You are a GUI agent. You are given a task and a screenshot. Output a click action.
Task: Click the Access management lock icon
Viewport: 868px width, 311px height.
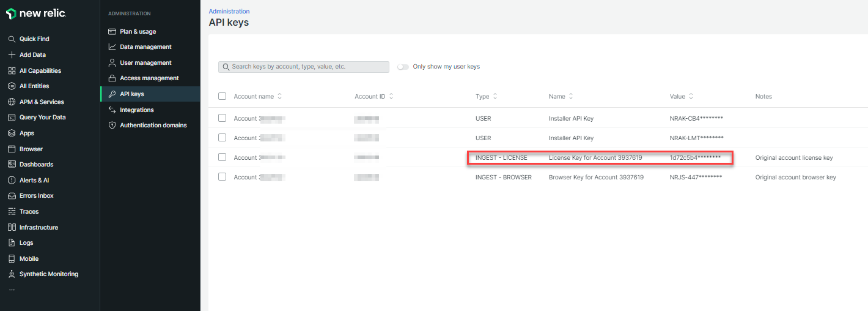coord(112,78)
